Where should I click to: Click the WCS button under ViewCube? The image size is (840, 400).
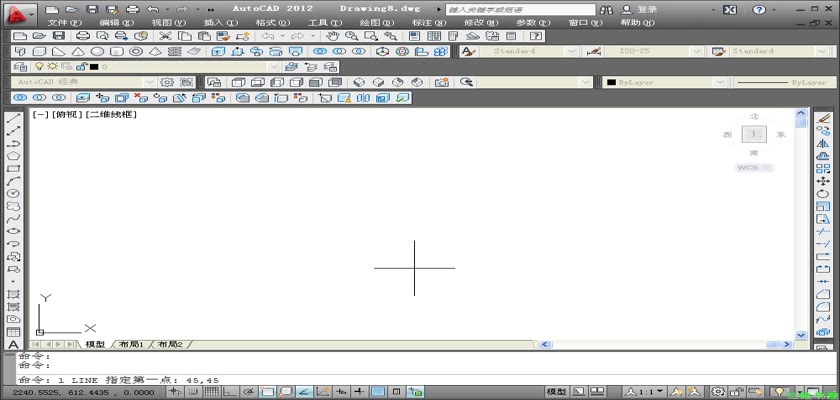(x=754, y=168)
